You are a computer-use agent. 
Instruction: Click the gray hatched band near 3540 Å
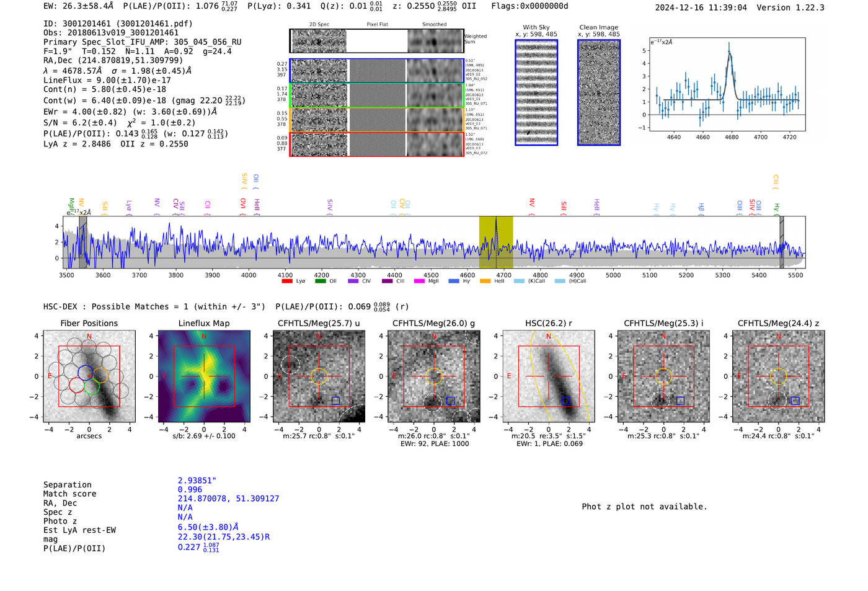point(82,242)
